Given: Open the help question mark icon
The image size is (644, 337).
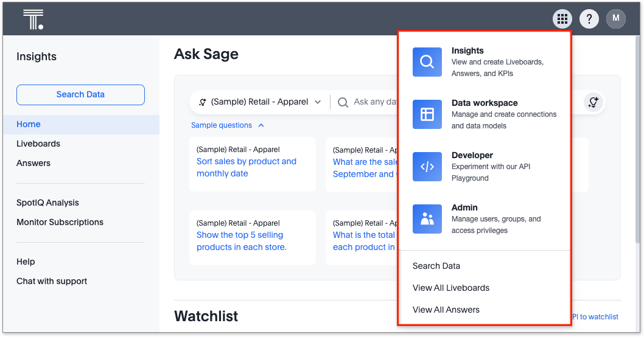Looking at the screenshot, I should point(589,19).
